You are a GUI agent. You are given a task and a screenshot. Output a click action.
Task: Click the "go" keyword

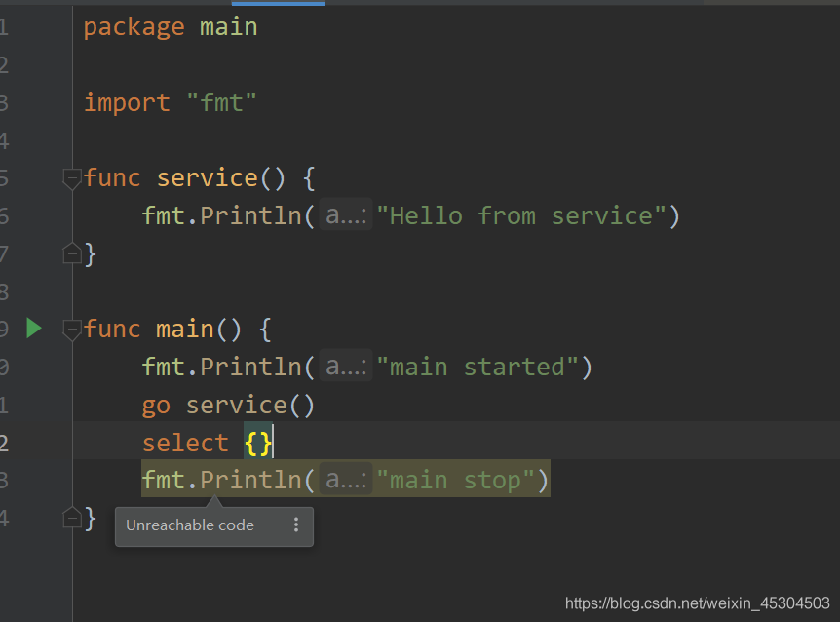[x=156, y=407]
